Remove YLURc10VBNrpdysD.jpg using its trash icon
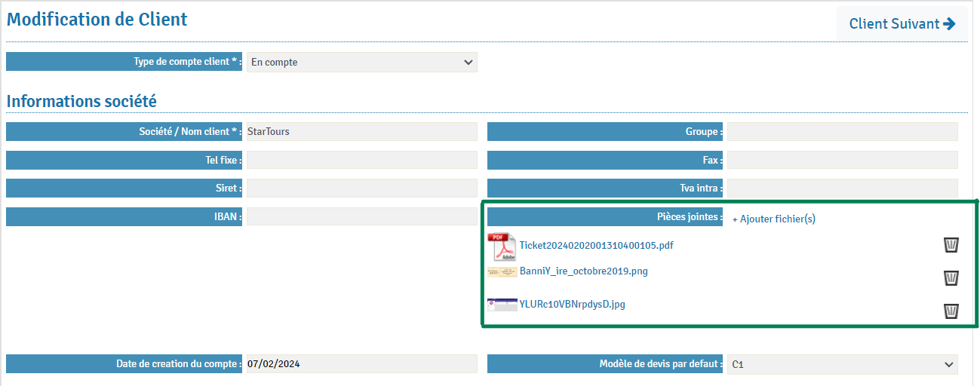 951,311
